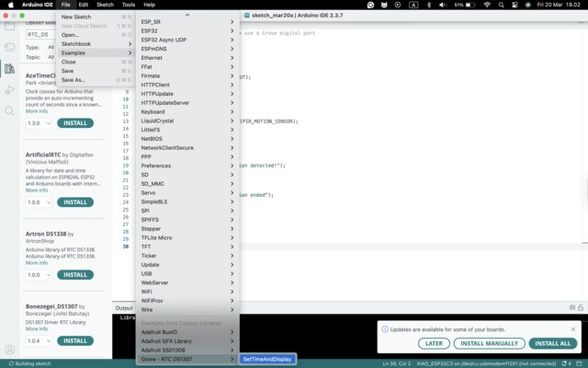This screenshot has width=588, height=368.
Task: Open Control Center icon
Action: click(514, 5)
